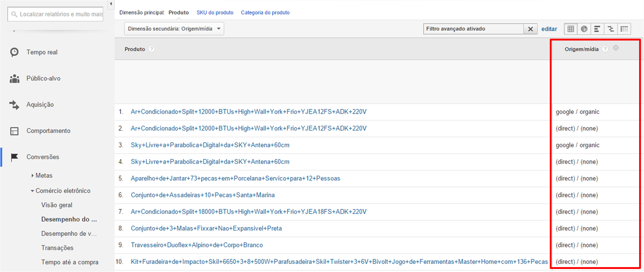This screenshot has height=272, width=644.
Task: Select the pie chart percentage view
Action: [x=584, y=29]
